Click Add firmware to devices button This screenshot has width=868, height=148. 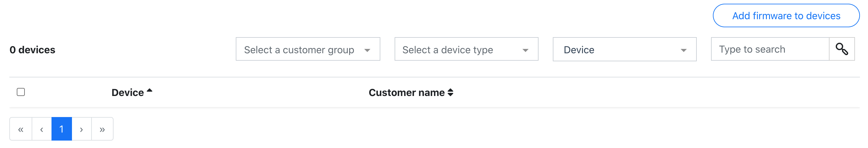(786, 15)
